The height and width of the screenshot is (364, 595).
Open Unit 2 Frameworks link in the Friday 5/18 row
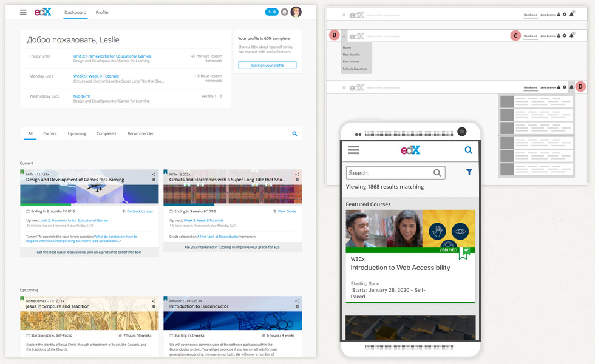click(112, 56)
